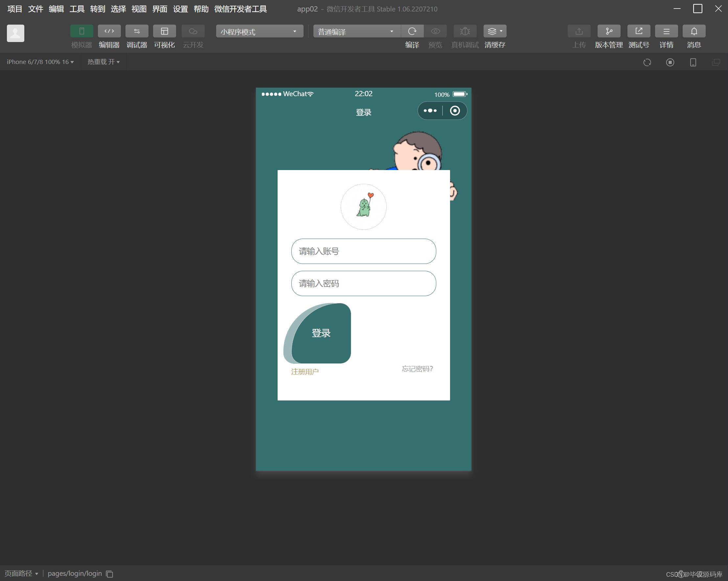Open iPhone 6/7/8 device dropdown
The width and height of the screenshot is (728, 581).
coord(40,62)
